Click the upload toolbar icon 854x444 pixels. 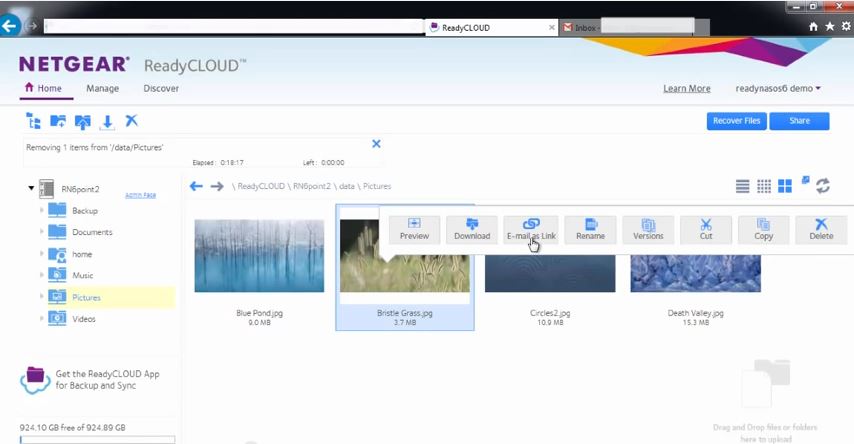click(x=83, y=121)
